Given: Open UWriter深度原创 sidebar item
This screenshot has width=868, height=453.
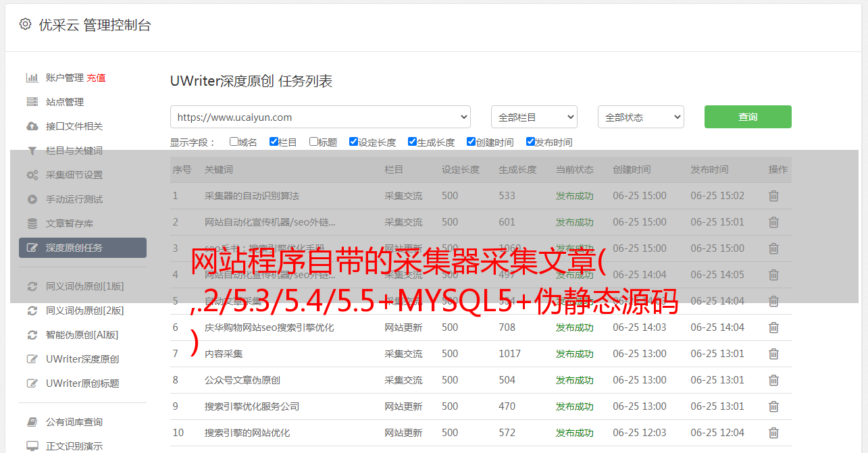Looking at the screenshot, I should [x=82, y=359].
